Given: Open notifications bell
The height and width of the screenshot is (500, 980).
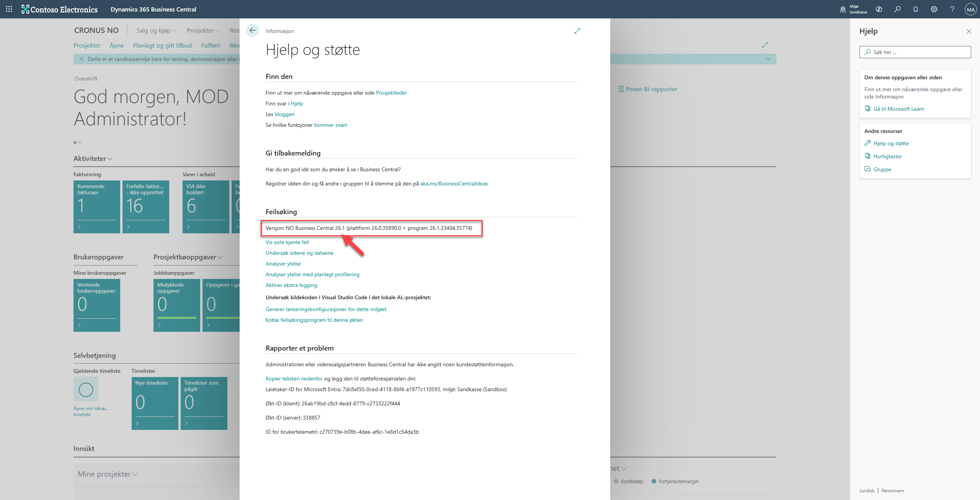Looking at the screenshot, I should pos(916,9).
